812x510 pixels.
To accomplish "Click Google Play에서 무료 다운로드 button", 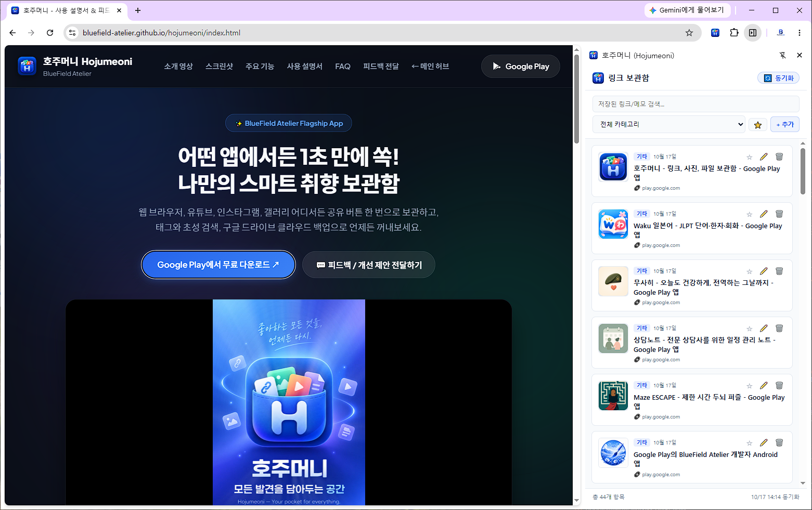I will point(218,265).
